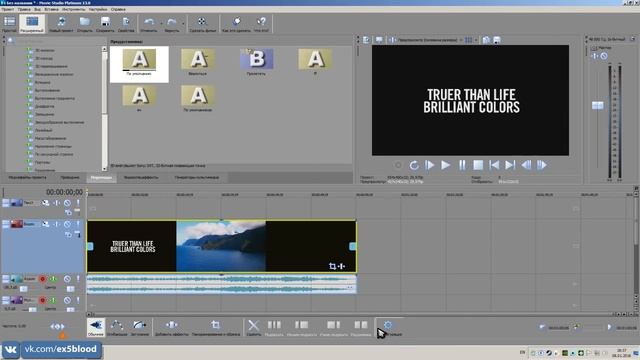This screenshot has height=360, width=640.
Task: Click Trim End icon in bottom toolbar
Action: 333,327
